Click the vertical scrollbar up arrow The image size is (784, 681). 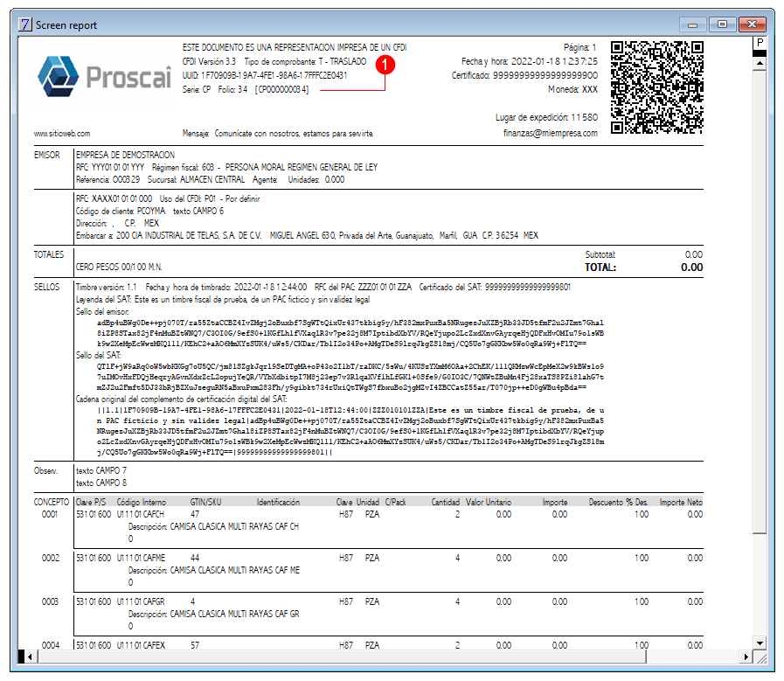pyautogui.click(x=760, y=63)
